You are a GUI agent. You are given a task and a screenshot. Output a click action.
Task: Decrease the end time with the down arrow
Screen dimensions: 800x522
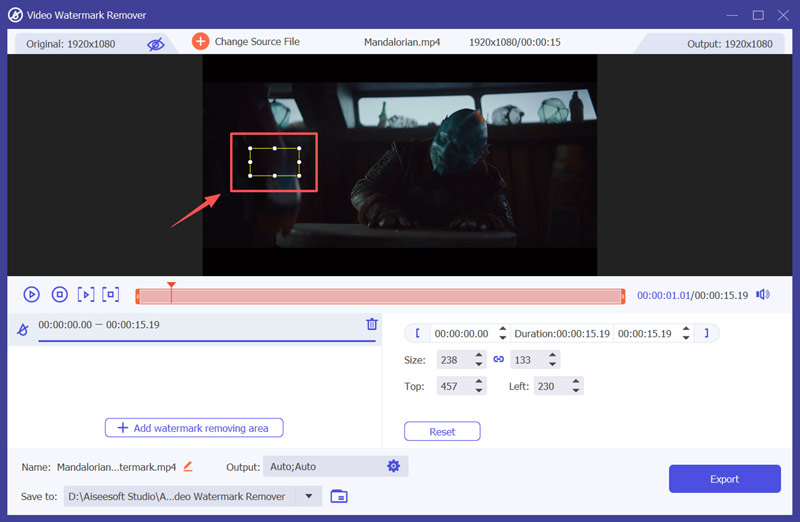(x=686, y=338)
